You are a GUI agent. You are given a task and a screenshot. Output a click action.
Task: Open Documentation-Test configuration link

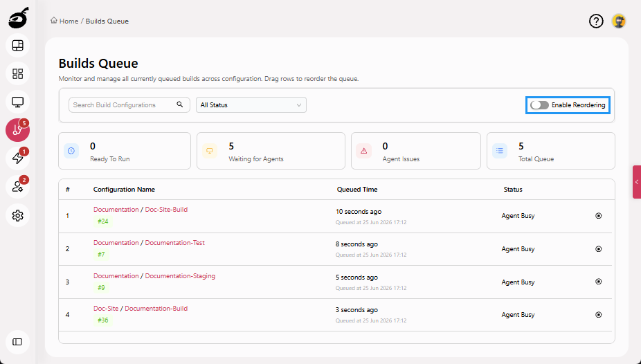[175, 243]
